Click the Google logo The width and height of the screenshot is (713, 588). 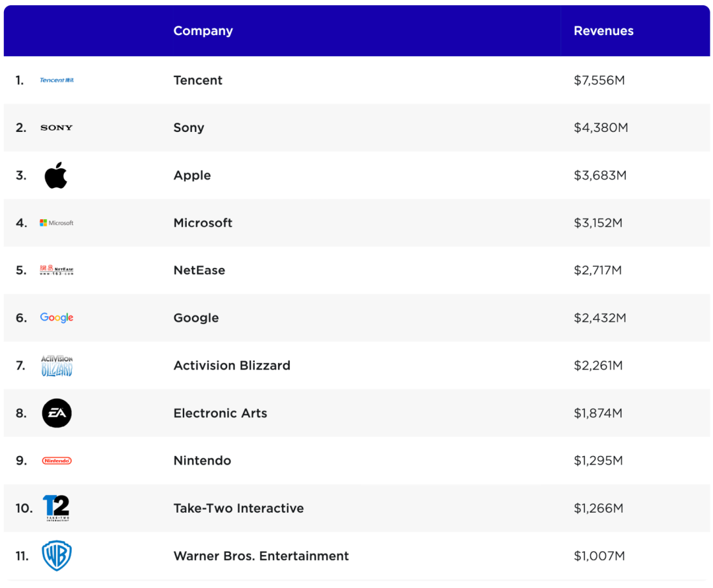coord(57,318)
